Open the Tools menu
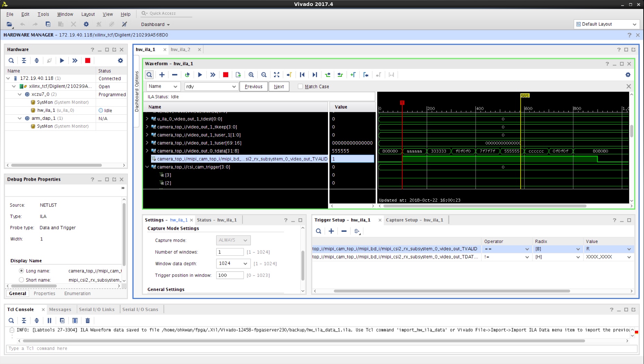 click(x=43, y=14)
